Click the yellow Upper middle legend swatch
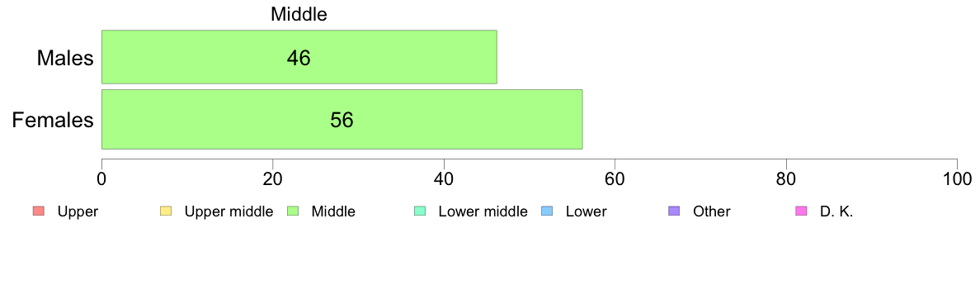The width and height of the screenshot is (980, 304). point(165,211)
